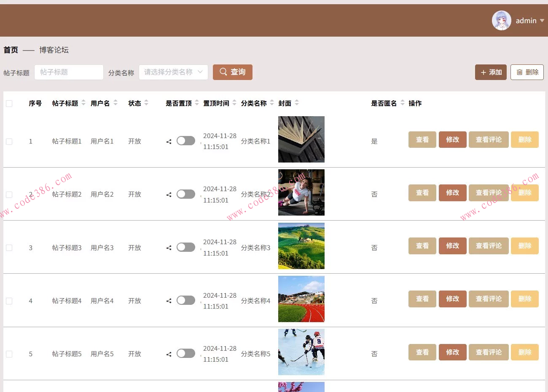The image size is (548, 392).
Task: Click the sort arrows on the 帖子标题 column
Action: click(x=83, y=102)
